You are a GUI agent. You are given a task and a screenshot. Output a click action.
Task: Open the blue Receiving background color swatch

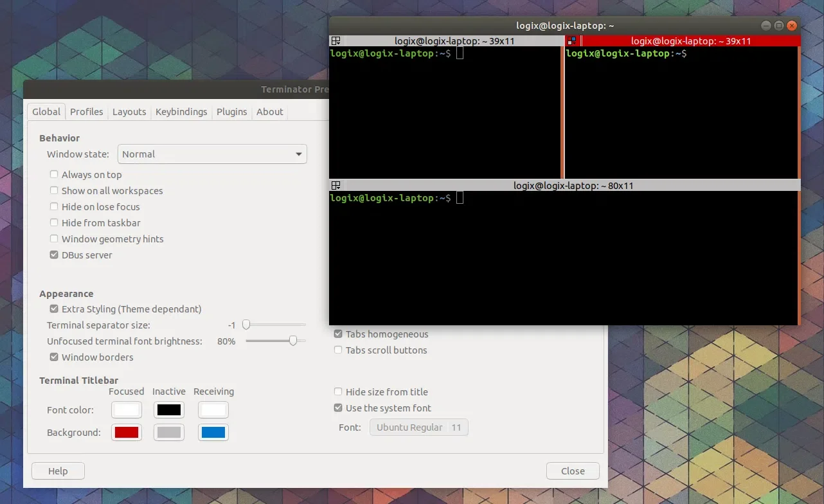point(213,433)
